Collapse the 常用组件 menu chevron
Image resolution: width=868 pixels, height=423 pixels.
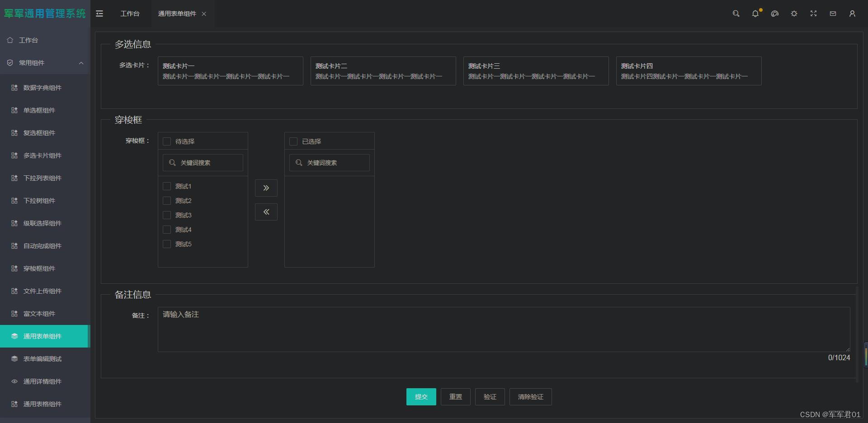(81, 63)
